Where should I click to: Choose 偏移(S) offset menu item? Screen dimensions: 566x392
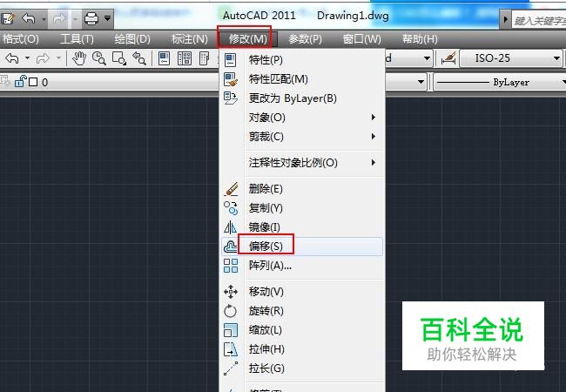(x=302, y=247)
